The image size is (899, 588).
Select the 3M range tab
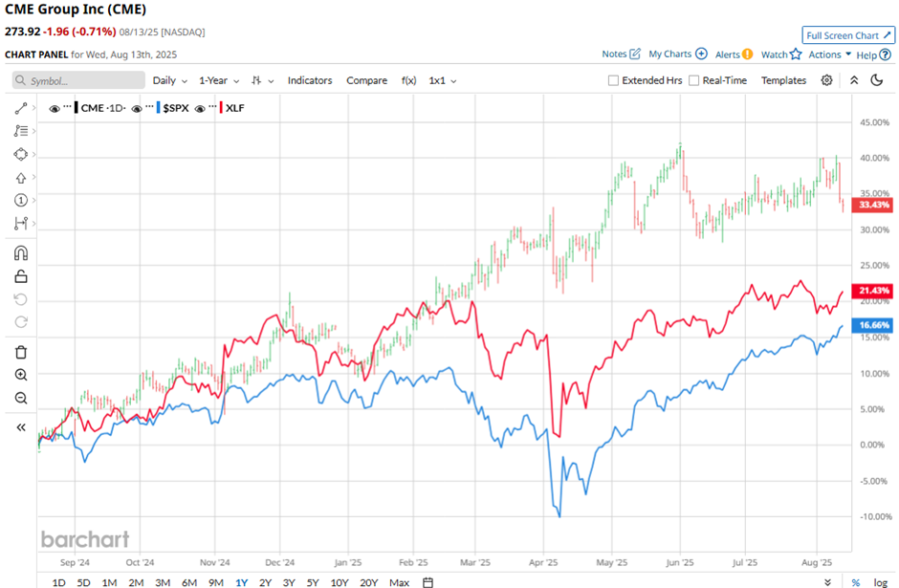163,582
